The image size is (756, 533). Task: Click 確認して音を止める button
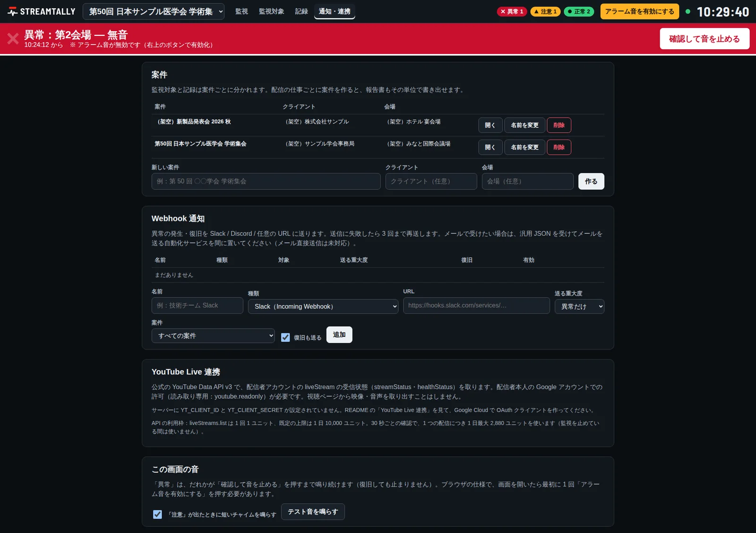coord(704,39)
